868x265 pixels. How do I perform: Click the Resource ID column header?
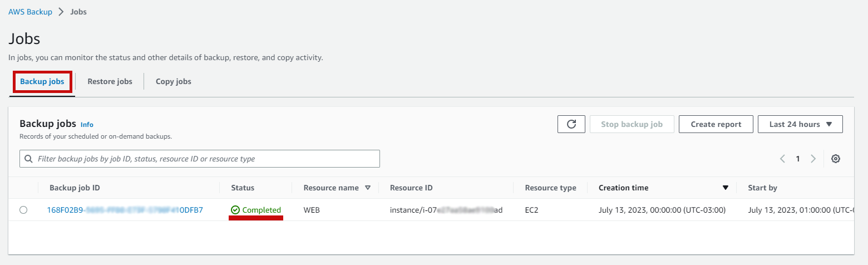tap(411, 188)
